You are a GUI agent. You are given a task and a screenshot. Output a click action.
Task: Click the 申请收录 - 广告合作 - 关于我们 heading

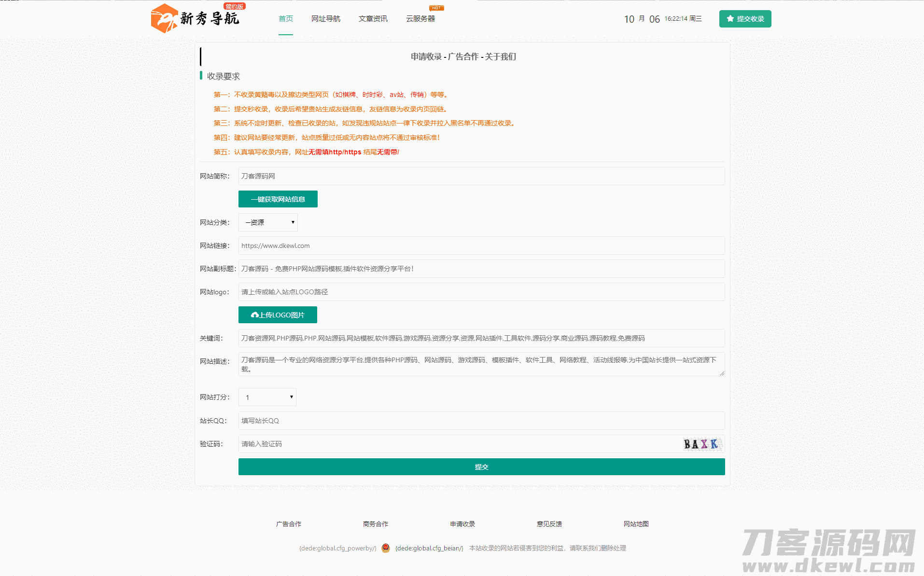click(463, 56)
